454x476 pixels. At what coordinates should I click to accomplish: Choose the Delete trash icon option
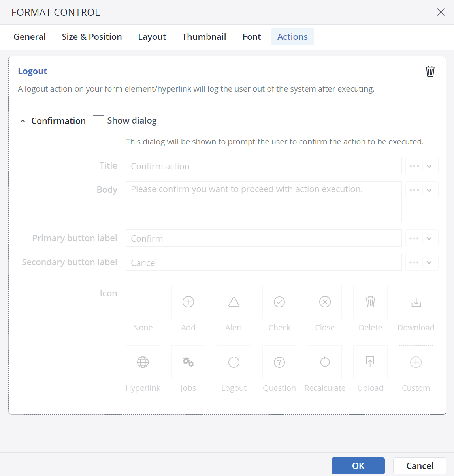click(370, 302)
